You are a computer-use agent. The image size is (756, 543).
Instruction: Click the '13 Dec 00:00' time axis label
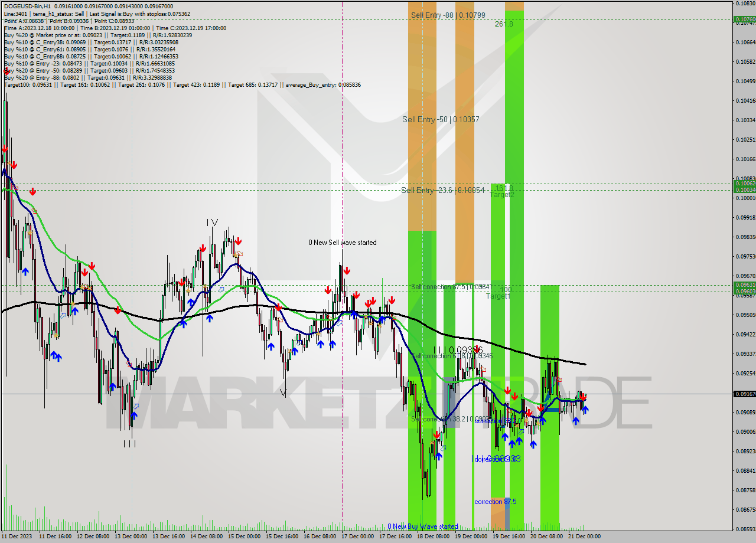(131, 537)
